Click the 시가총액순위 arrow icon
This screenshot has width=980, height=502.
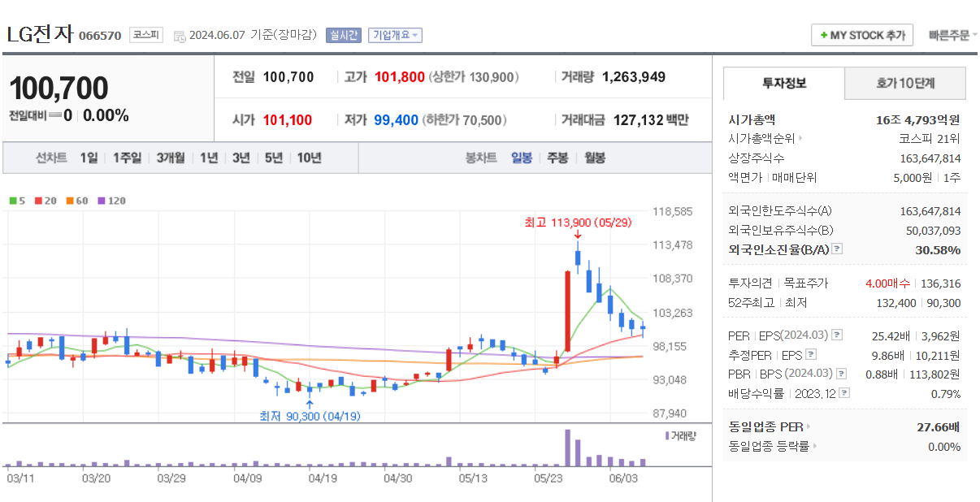800,139
